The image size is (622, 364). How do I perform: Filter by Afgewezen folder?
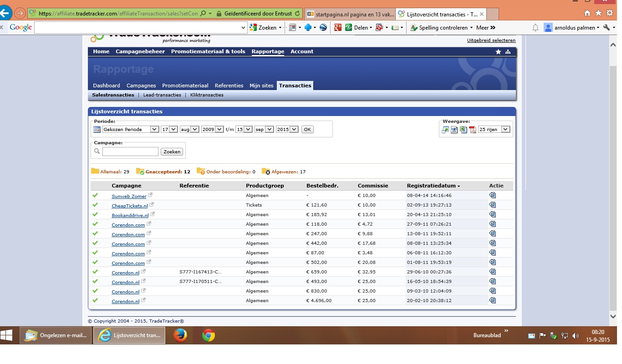coord(283,172)
